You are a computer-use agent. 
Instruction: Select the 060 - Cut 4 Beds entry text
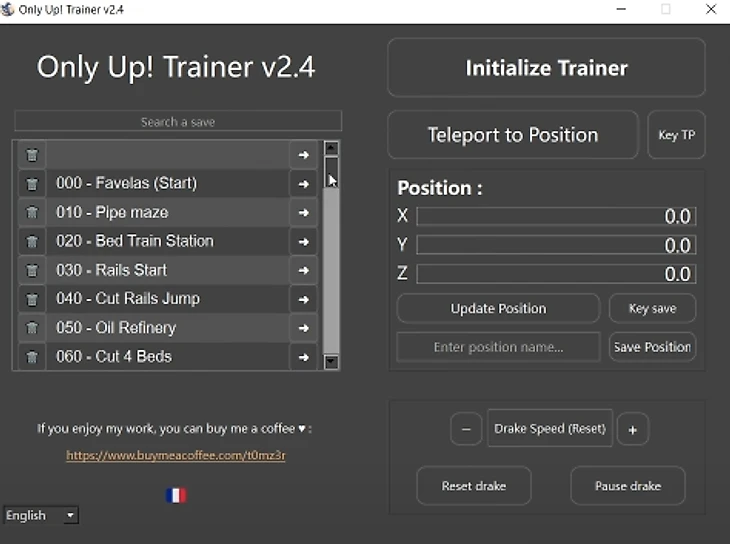(x=114, y=357)
